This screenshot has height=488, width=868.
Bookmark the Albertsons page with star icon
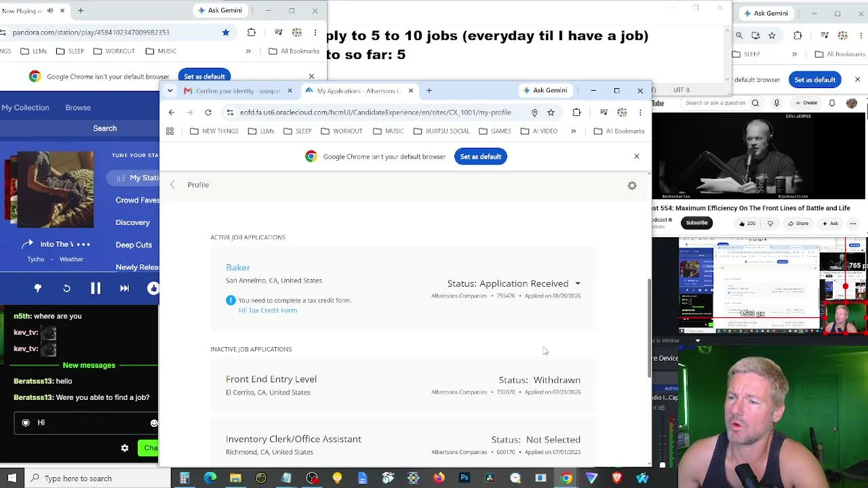[551, 113]
